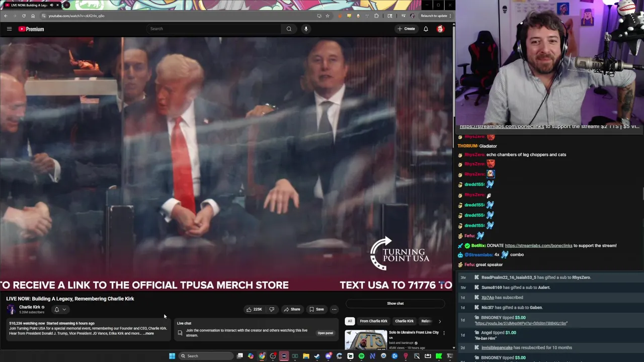Save the video to a playlist
The height and width of the screenshot is (362, 644).
pyautogui.click(x=316, y=309)
